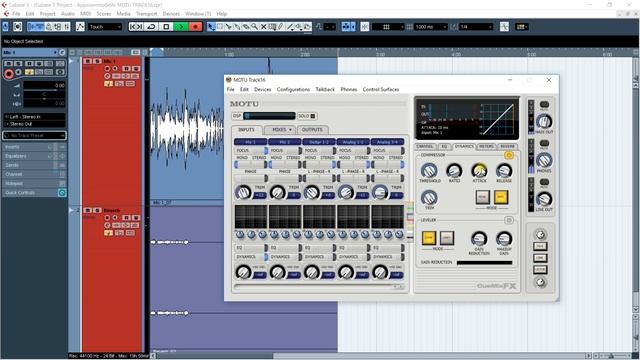Click the Leveler MAKEUP GAIN knob
The width and height of the screenshot is (640, 360).
click(504, 238)
